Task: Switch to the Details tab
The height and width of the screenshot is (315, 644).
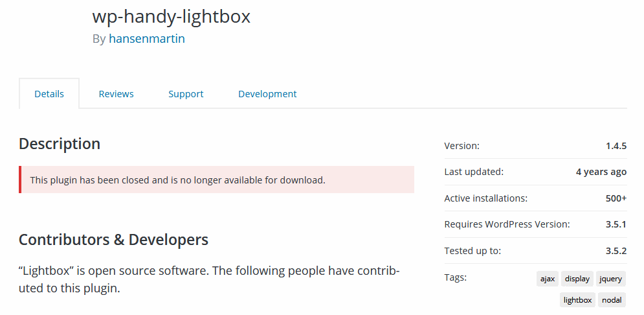Action: coord(49,94)
